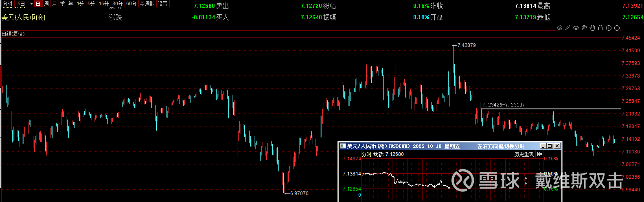
Task: Click the 历史重现 button in popup
Action: [524, 154]
